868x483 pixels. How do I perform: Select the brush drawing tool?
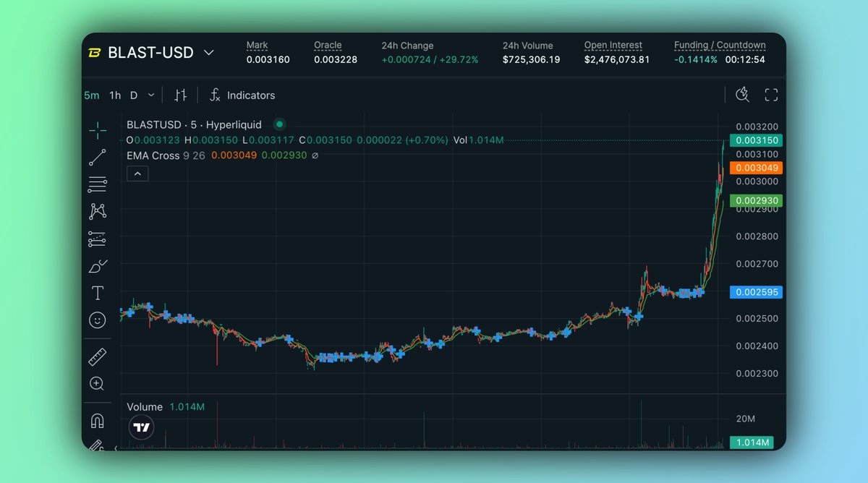(x=98, y=266)
